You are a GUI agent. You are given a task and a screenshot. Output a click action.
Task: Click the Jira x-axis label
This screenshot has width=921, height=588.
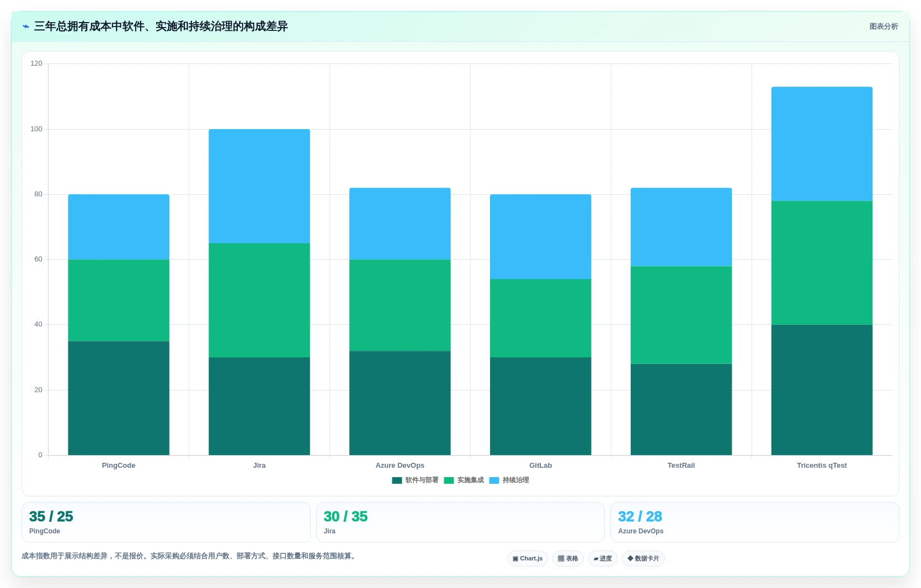pyautogui.click(x=259, y=466)
